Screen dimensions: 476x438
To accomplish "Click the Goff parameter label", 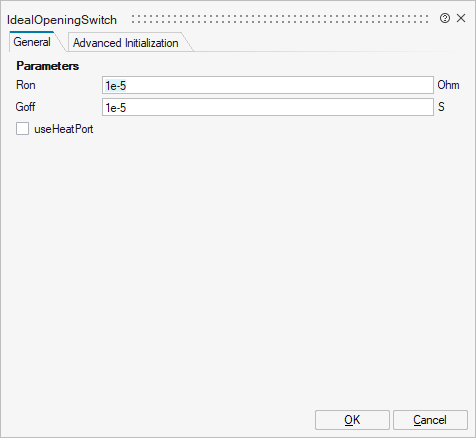I will 25,107.
